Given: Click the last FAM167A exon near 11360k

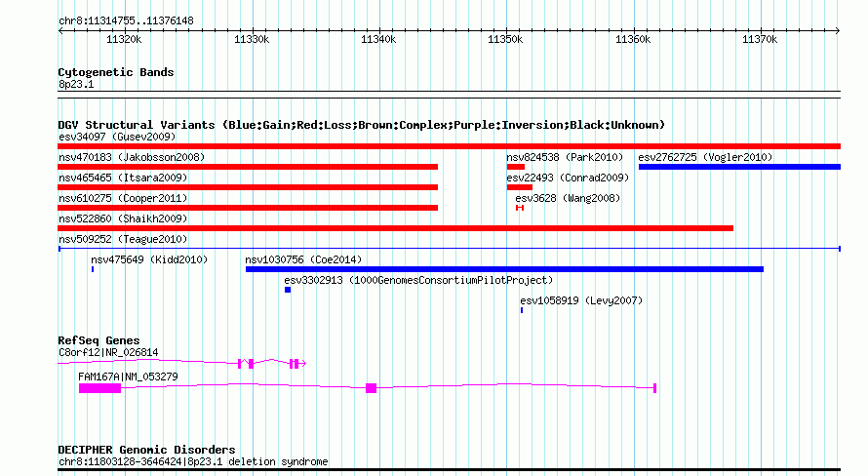Looking at the screenshot, I should coord(654,388).
